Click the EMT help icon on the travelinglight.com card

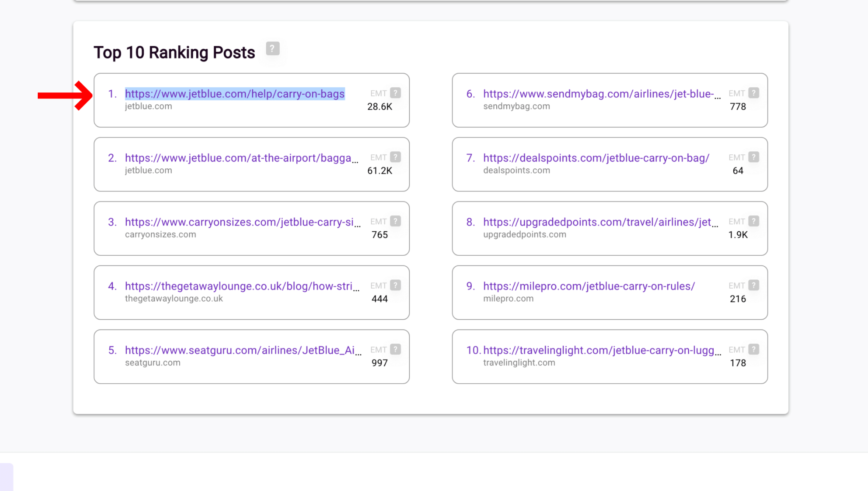[x=754, y=349]
